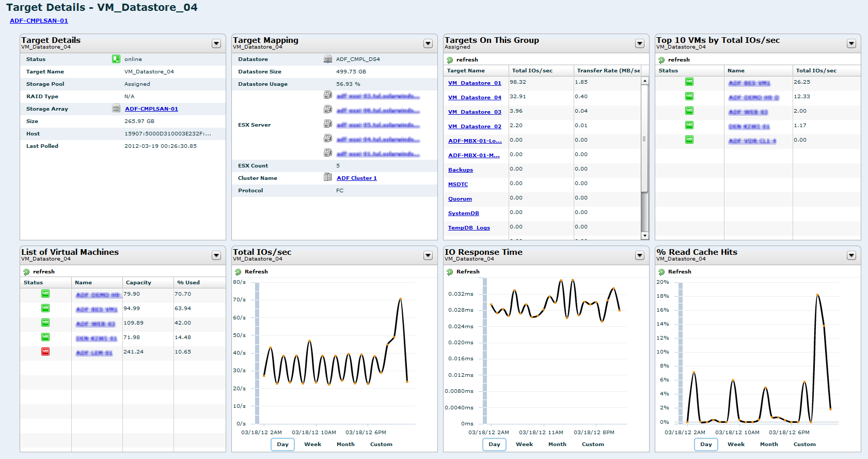Choose Custom range for Total IOs/sec chart
This screenshot has width=868, height=459.
[382, 445]
